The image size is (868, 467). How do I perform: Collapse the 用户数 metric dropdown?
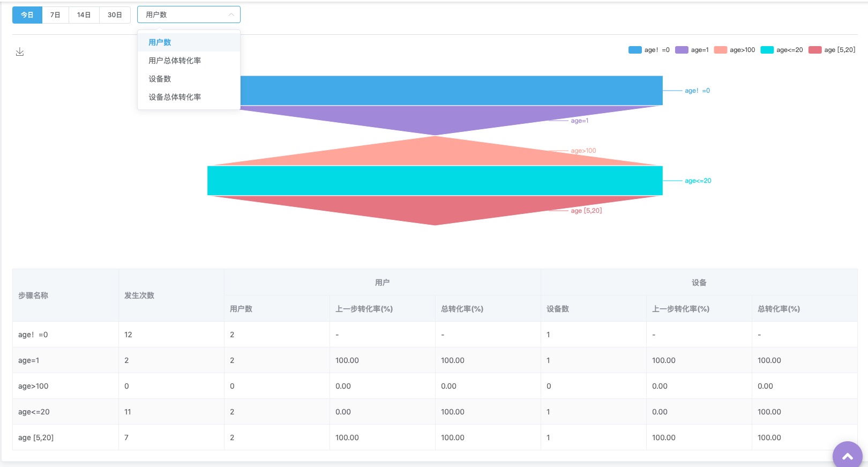click(189, 14)
